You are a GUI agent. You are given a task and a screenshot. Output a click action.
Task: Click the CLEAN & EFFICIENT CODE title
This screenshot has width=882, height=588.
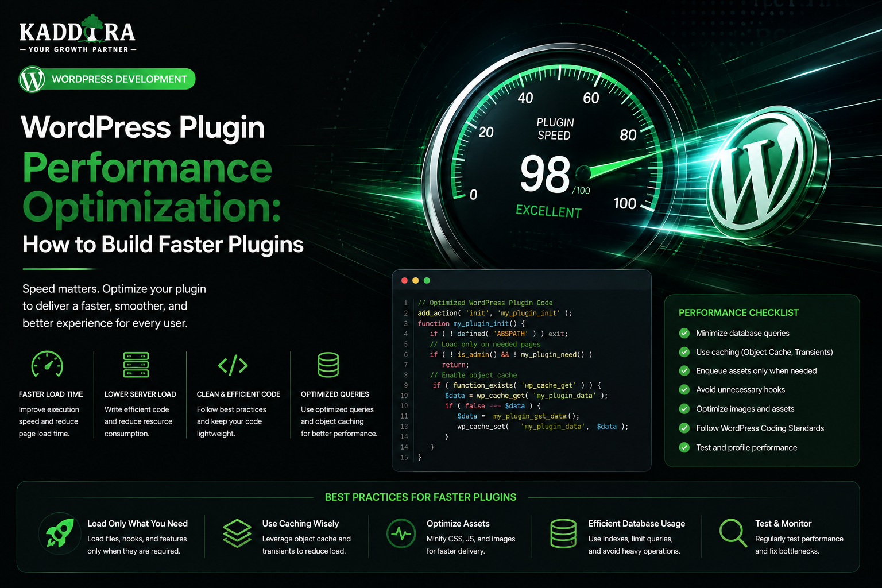(238, 394)
